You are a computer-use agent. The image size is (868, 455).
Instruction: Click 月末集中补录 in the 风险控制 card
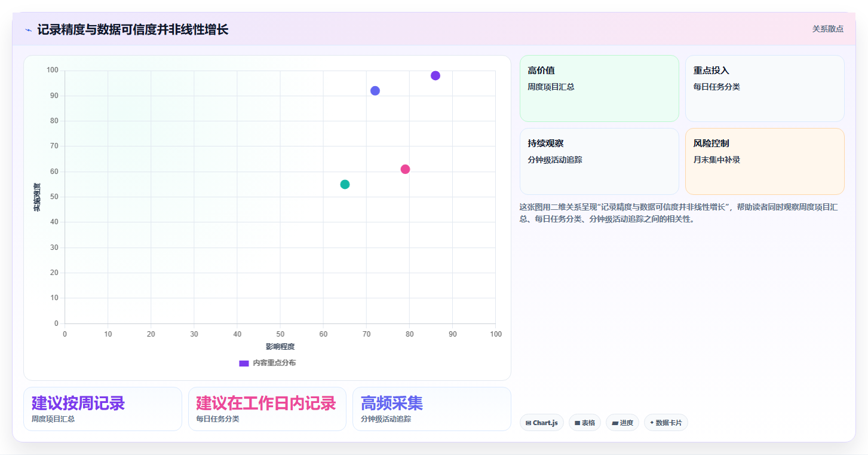click(717, 160)
